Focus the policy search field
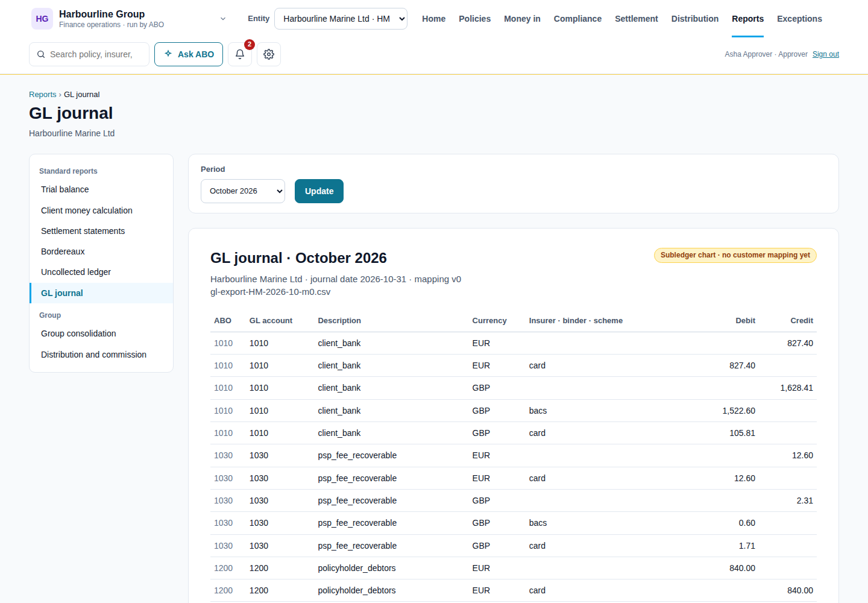Screen dimensions: 868x603 coord(89,54)
